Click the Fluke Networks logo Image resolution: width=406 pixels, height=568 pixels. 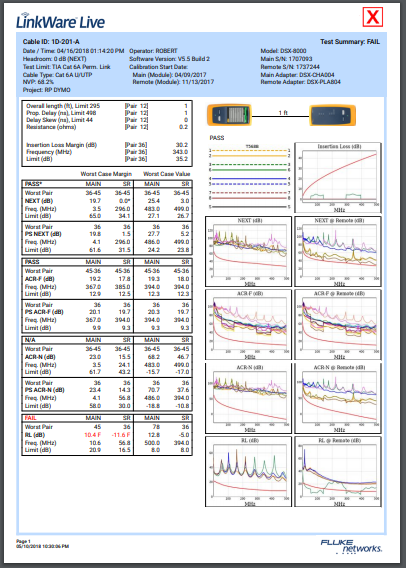click(x=351, y=546)
